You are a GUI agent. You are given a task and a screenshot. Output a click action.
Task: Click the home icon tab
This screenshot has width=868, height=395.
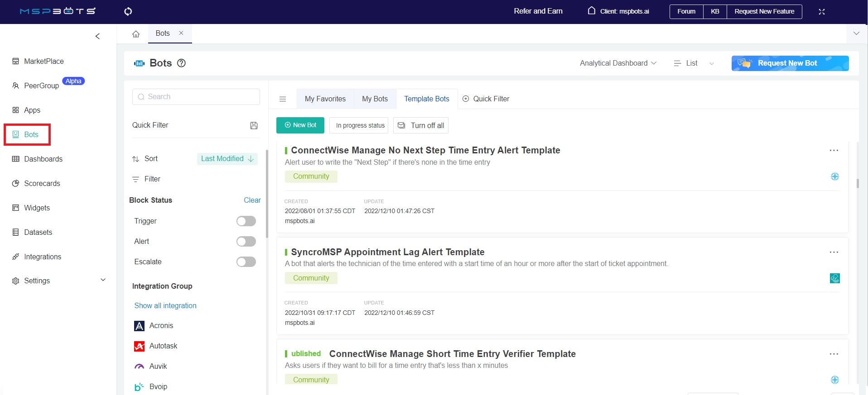(x=136, y=34)
